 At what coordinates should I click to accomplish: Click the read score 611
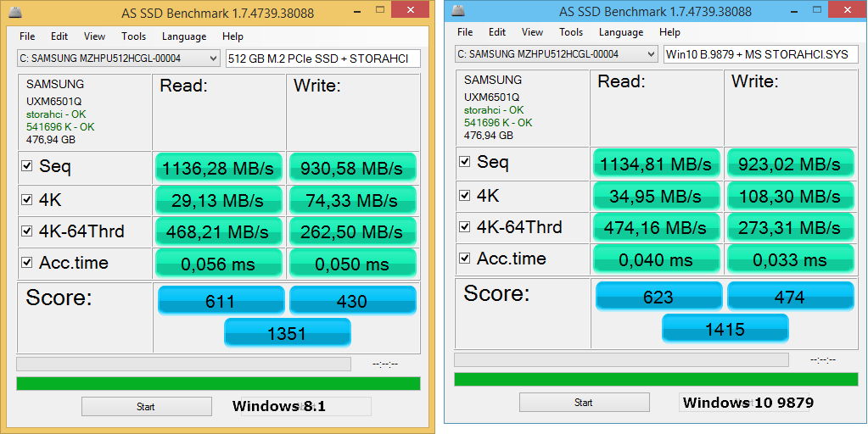tap(221, 300)
